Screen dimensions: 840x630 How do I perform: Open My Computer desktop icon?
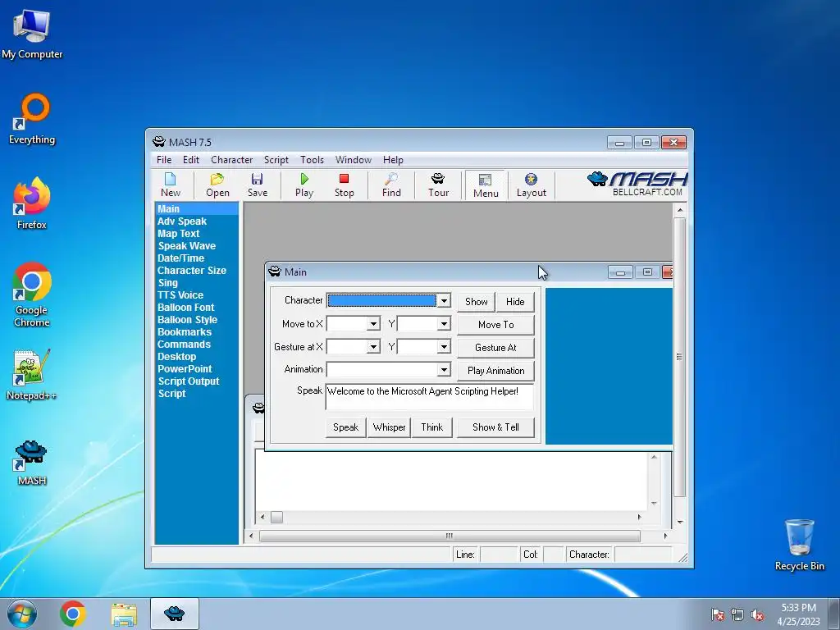[x=32, y=34]
